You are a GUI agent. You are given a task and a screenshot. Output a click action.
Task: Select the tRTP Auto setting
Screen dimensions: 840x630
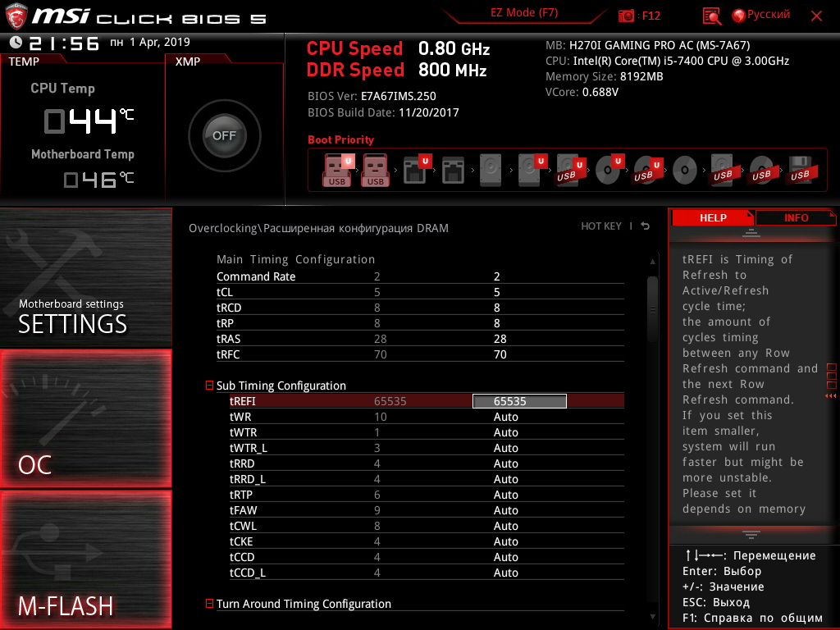point(505,495)
